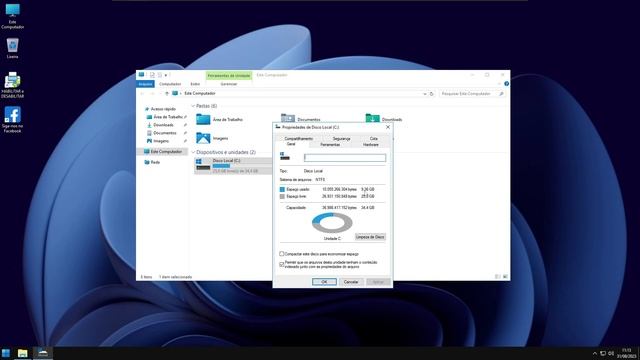Open File Explorer from the taskbar
The image size is (640, 360).
22,353
